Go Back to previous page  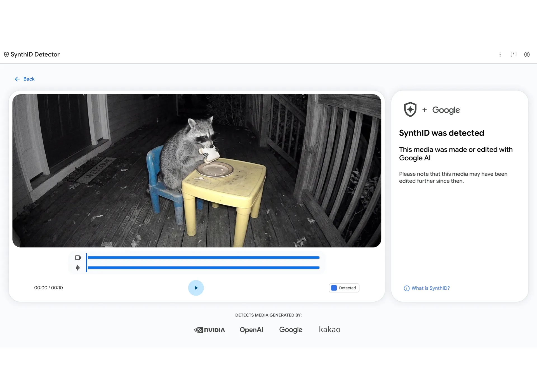25,79
